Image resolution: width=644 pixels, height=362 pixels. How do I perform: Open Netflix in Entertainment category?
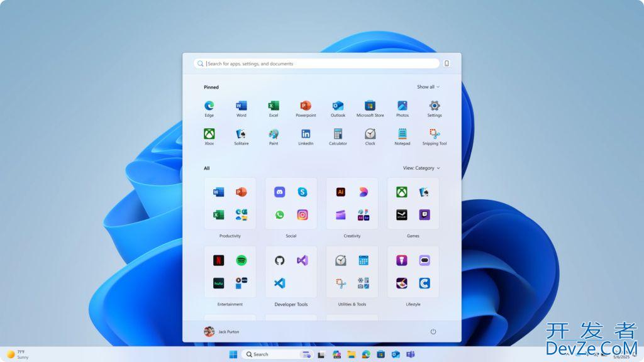pyautogui.click(x=218, y=260)
